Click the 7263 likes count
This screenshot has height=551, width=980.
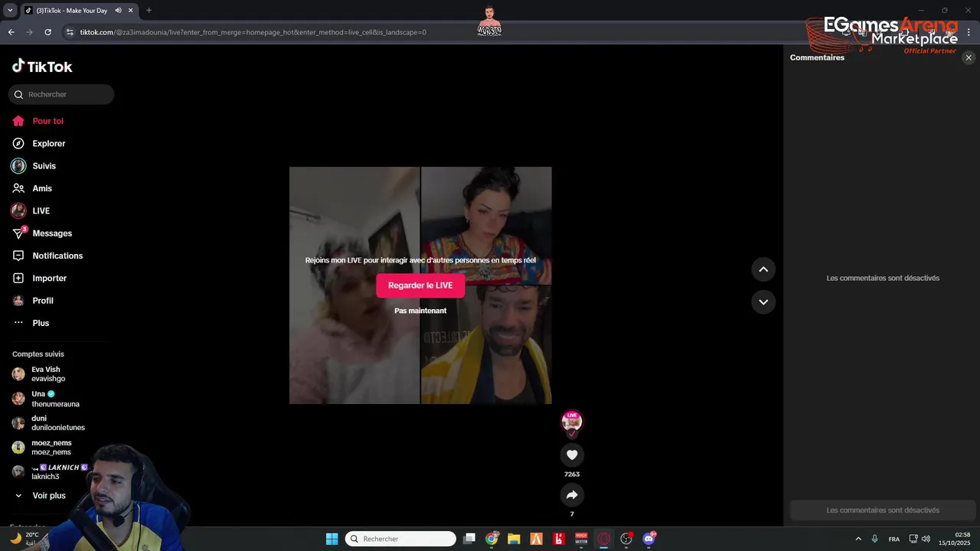[x=572, y=474]
